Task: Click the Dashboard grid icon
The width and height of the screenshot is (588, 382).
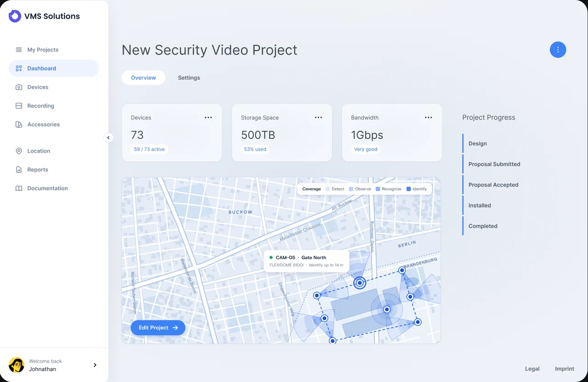Action: [x=19, y=68]
